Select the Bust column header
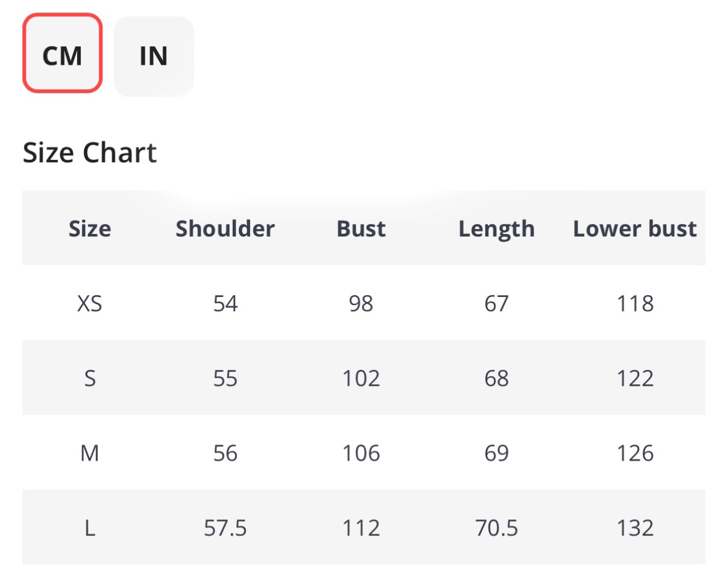The image size is (728, 586). 361,229
